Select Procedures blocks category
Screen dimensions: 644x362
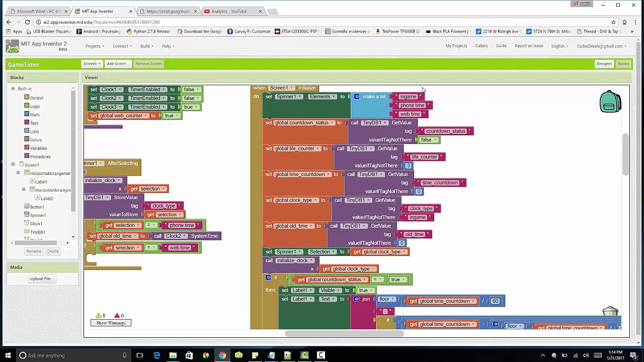coord(40,156)
